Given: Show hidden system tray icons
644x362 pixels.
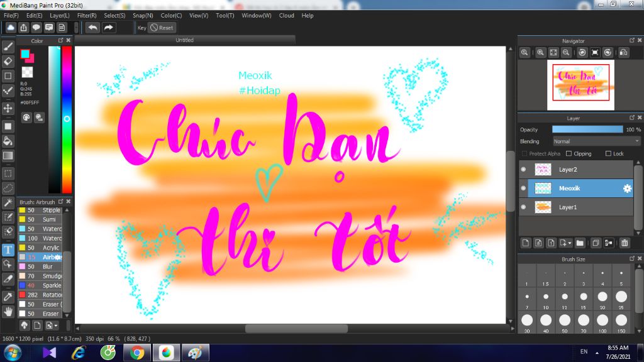Looking at the screenshot, I should [597, 353].
